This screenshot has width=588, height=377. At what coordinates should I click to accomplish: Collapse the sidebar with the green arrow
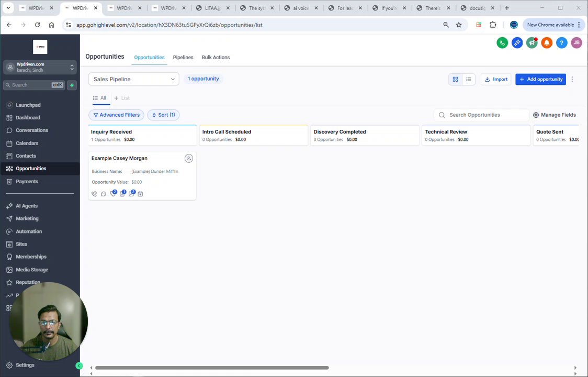click(x=79, y=365)
